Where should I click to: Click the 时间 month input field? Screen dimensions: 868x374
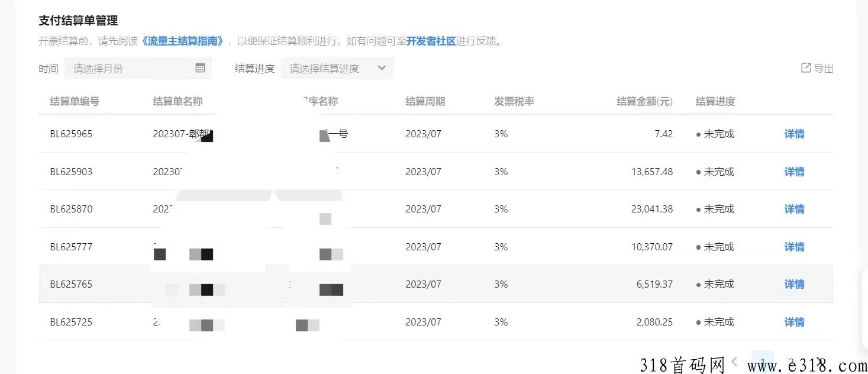click(118, 68)
